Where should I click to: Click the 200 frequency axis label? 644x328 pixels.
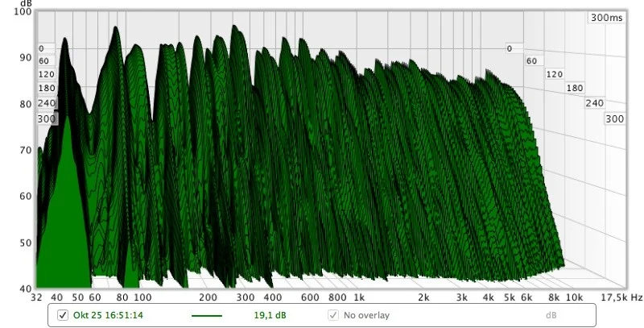click(x=208, y=297)
